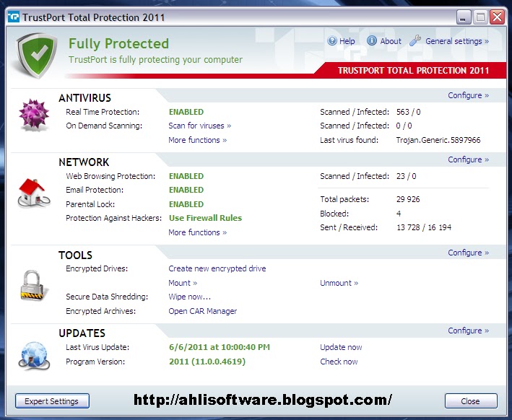Toggle Web Browsing Protection ENABLED status

[186, 176]
